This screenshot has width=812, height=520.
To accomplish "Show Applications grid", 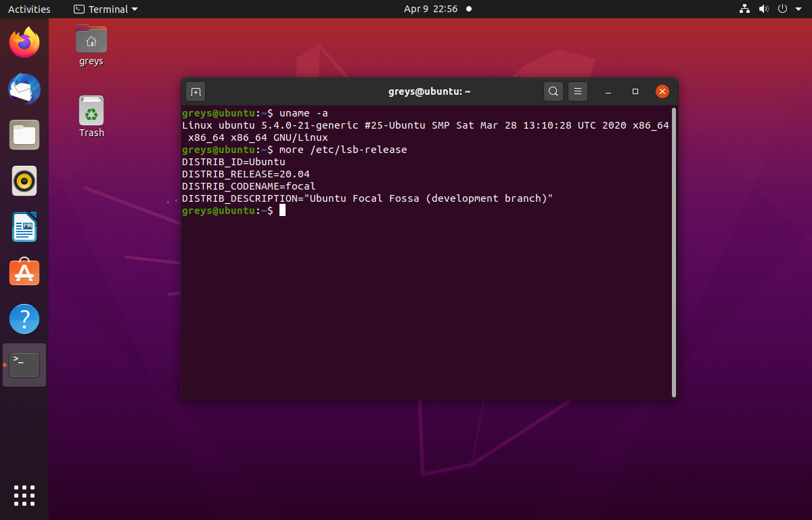I will tap(24, 496).
